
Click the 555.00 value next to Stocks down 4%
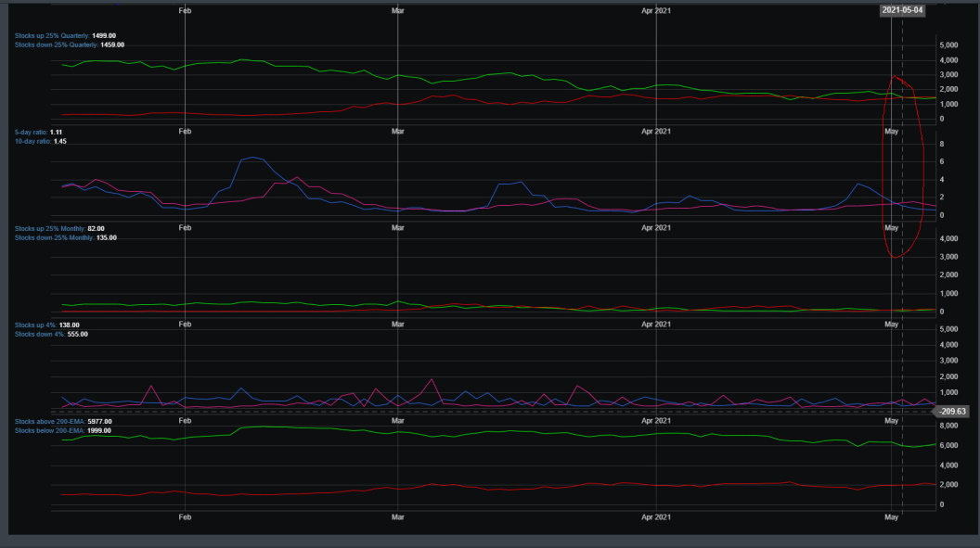(78, 335)
